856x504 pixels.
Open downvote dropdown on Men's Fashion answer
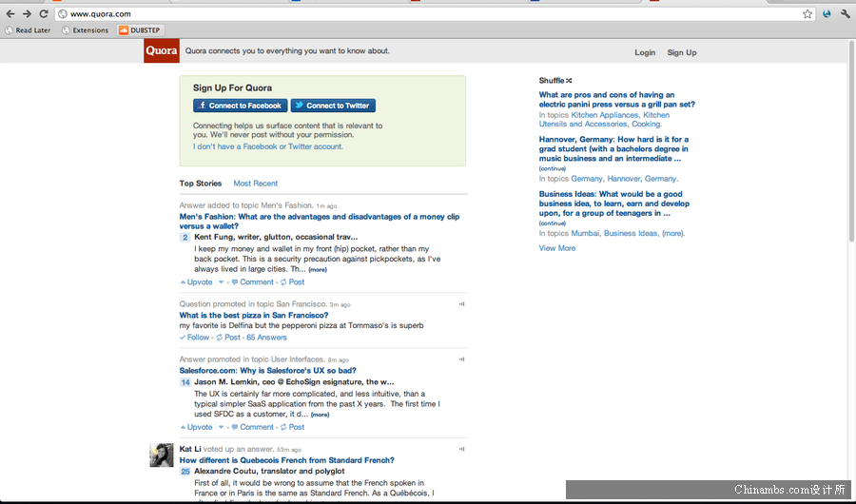pyautogui.click(x=222, y=282)
